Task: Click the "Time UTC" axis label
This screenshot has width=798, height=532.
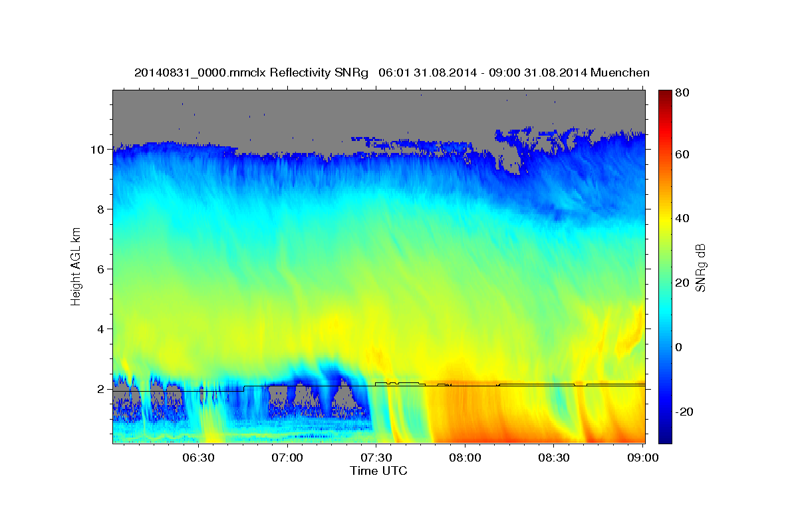Action: [x=378, y=471]
